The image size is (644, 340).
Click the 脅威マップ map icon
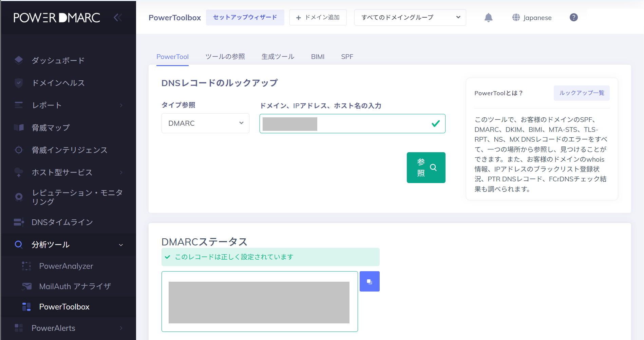click(19, 127)
